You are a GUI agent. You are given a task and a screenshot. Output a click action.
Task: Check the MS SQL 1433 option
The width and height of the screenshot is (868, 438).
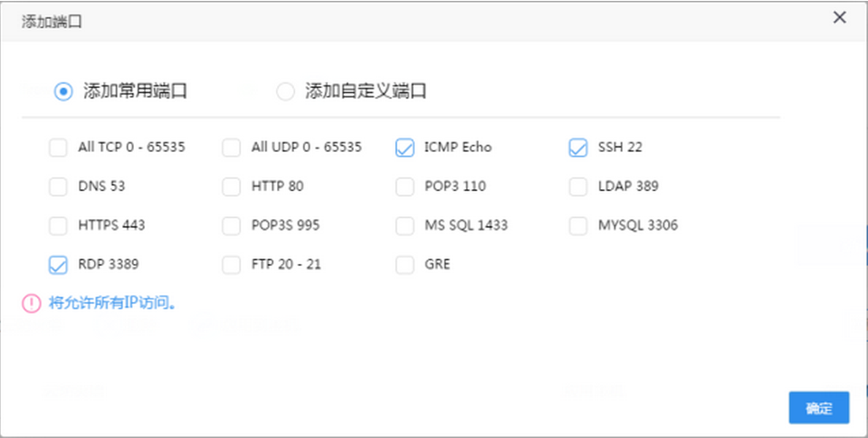[x=405, y=225]
